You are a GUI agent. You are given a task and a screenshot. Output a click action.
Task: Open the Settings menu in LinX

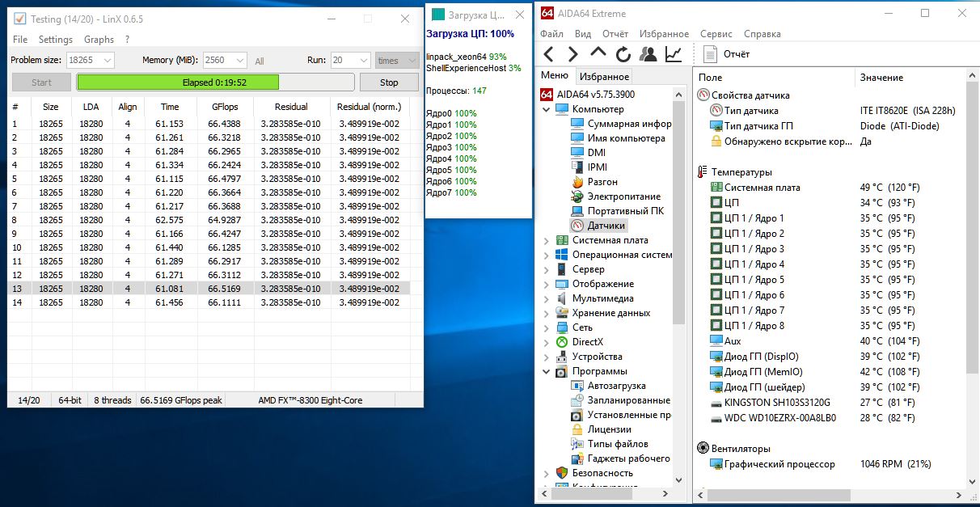[56, 40]
